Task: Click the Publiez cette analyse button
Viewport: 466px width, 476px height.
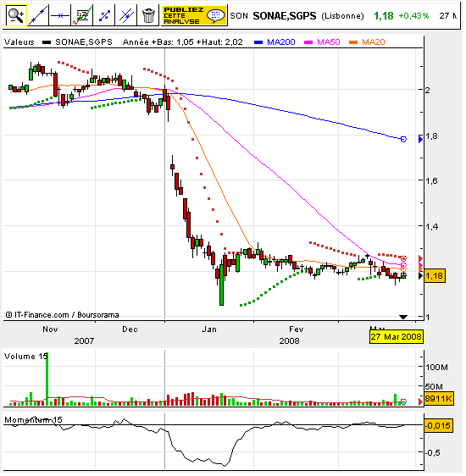Action: (194, 15)
